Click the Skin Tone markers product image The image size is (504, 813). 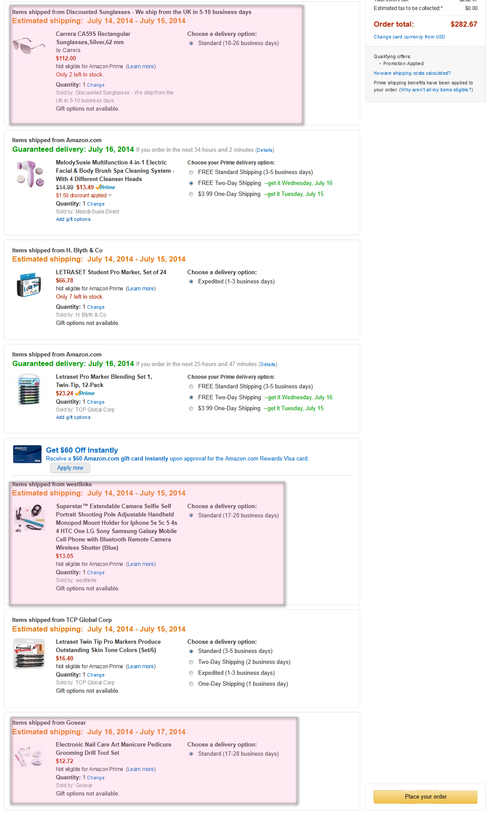tap(29, 654)
